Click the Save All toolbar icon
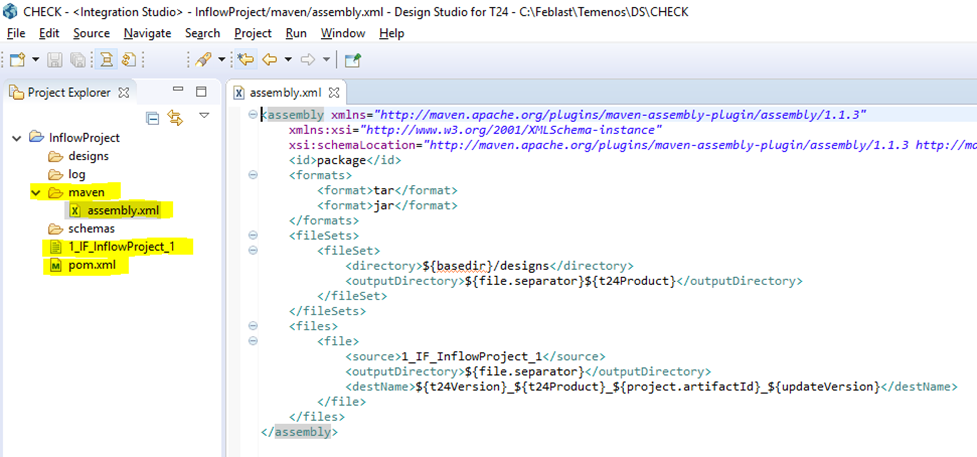977x457 pixels. [x=80, y=60]
